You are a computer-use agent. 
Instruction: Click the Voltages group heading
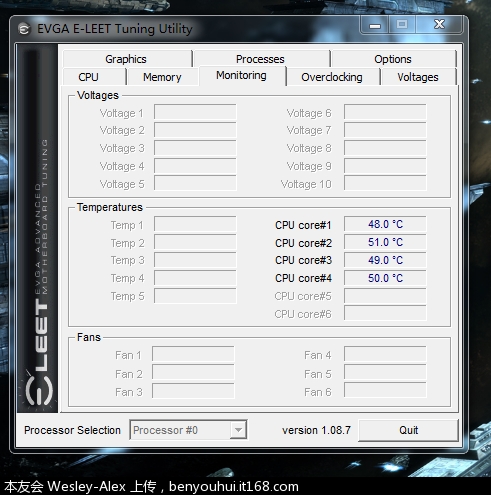coord(98,95)
